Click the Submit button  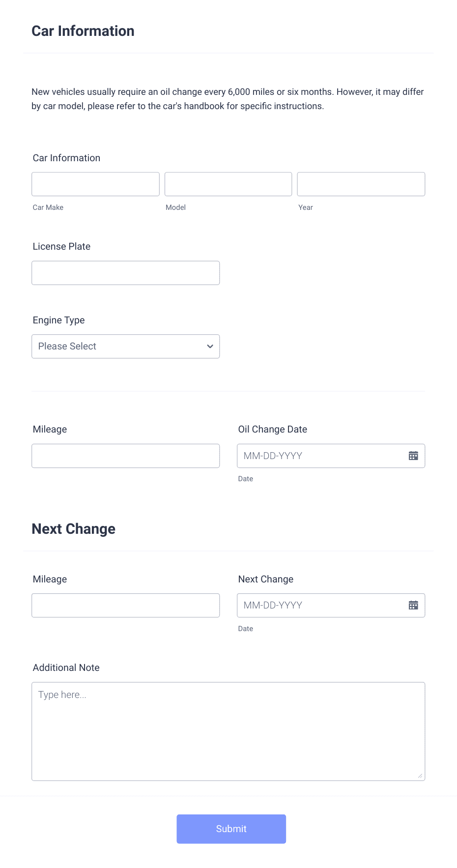(231, 829)
